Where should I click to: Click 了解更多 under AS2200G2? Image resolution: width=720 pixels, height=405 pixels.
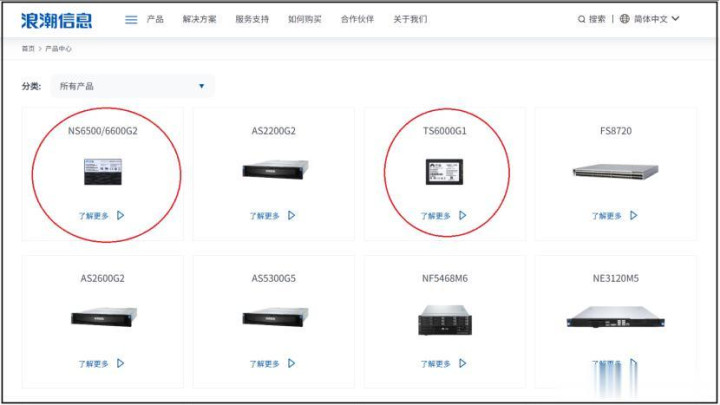point(264,216)
